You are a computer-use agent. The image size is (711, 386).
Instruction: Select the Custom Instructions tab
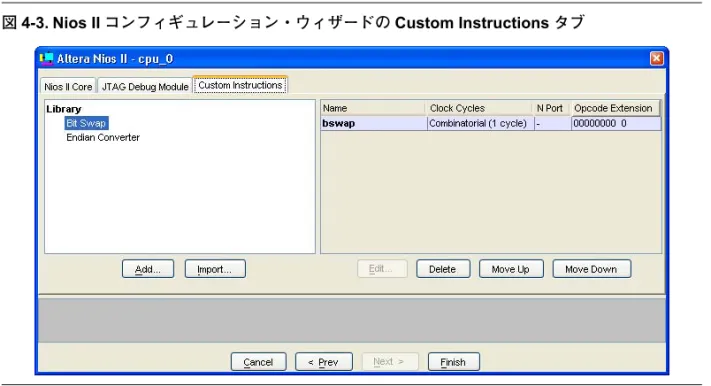point(240,85)
